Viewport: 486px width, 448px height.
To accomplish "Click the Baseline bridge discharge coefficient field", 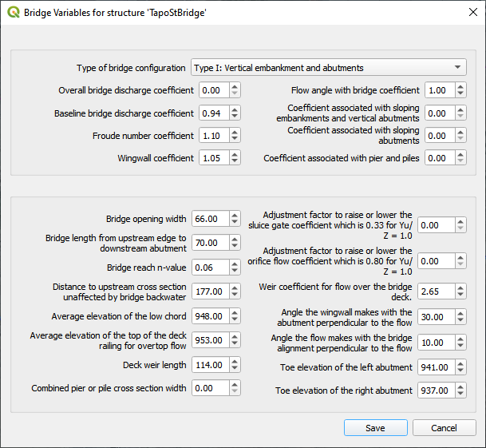I will (x=213, y=113).
